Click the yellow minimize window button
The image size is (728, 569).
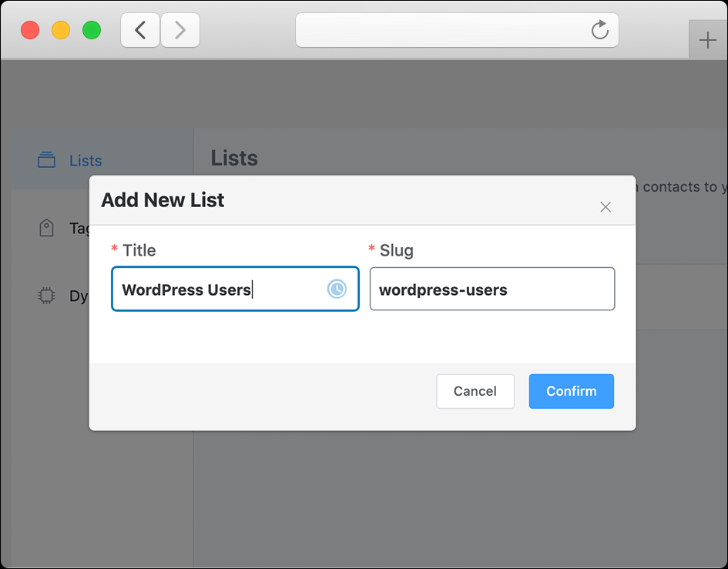(61, 30)
